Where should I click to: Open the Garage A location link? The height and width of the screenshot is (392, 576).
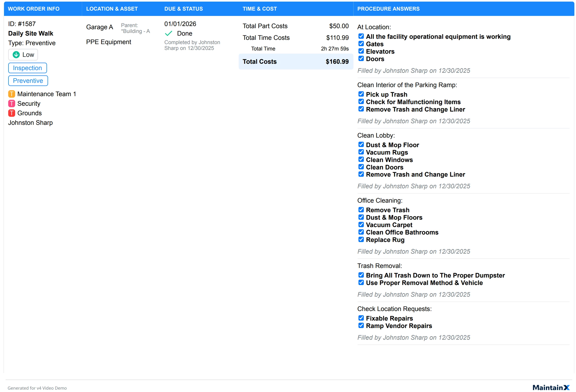coord(100,27)
